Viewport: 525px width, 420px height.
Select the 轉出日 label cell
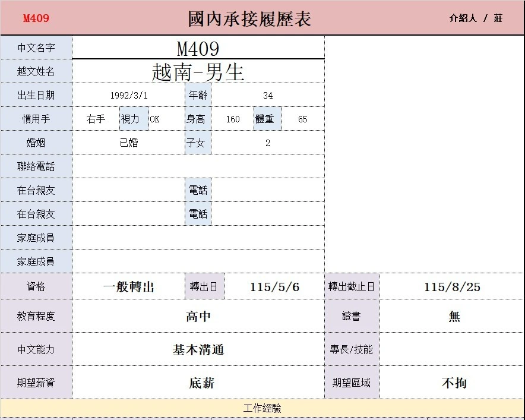click(x=204, y=287)
